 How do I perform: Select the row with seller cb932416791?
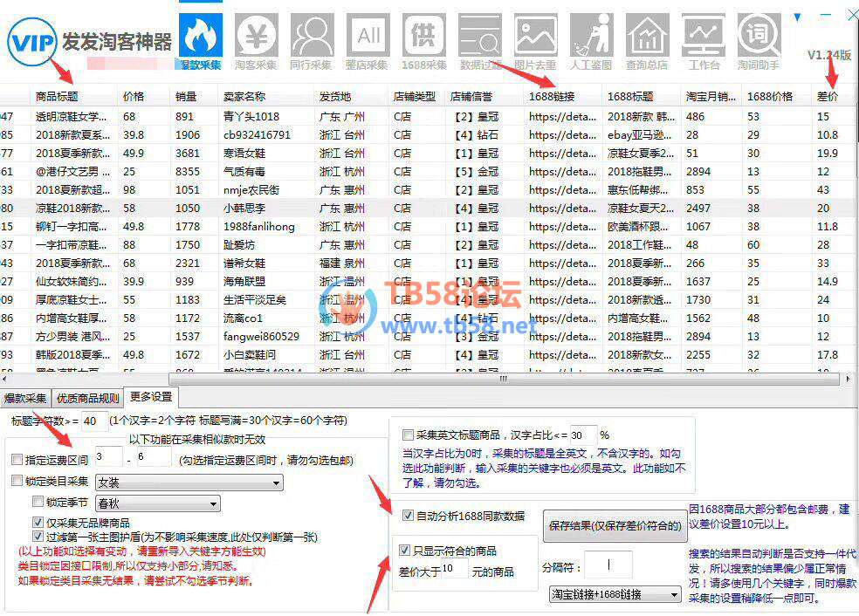tap(257, 134)
